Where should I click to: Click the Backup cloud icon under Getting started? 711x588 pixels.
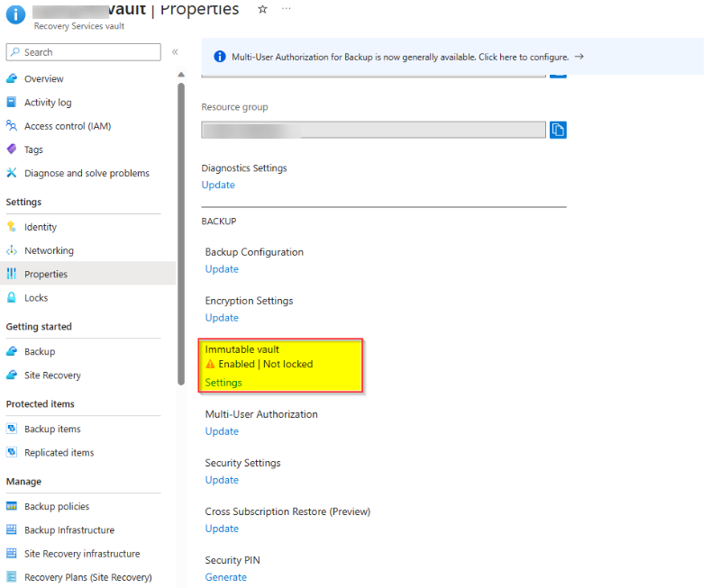12,351
